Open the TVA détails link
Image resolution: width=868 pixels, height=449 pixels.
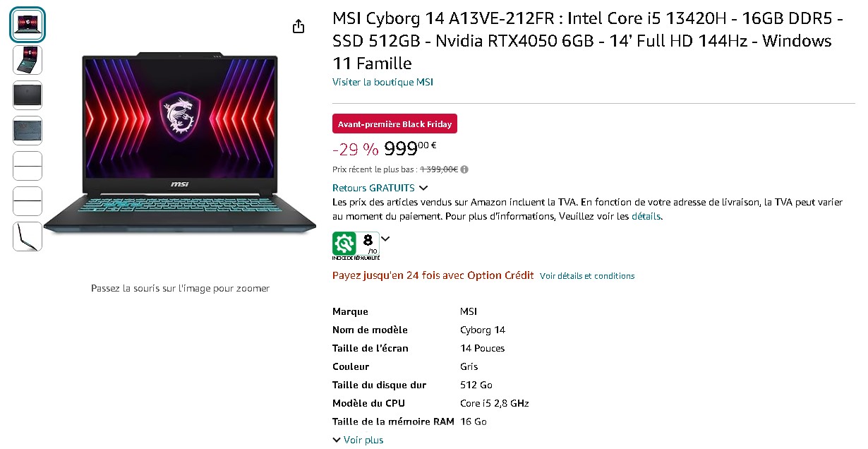point(646,216)
